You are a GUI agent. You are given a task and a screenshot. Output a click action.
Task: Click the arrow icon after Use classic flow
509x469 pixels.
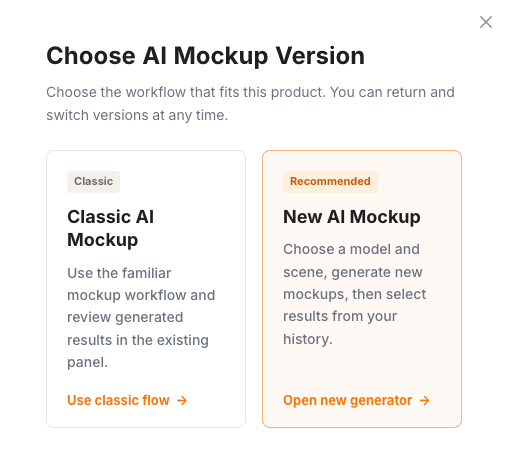(182, 400)
